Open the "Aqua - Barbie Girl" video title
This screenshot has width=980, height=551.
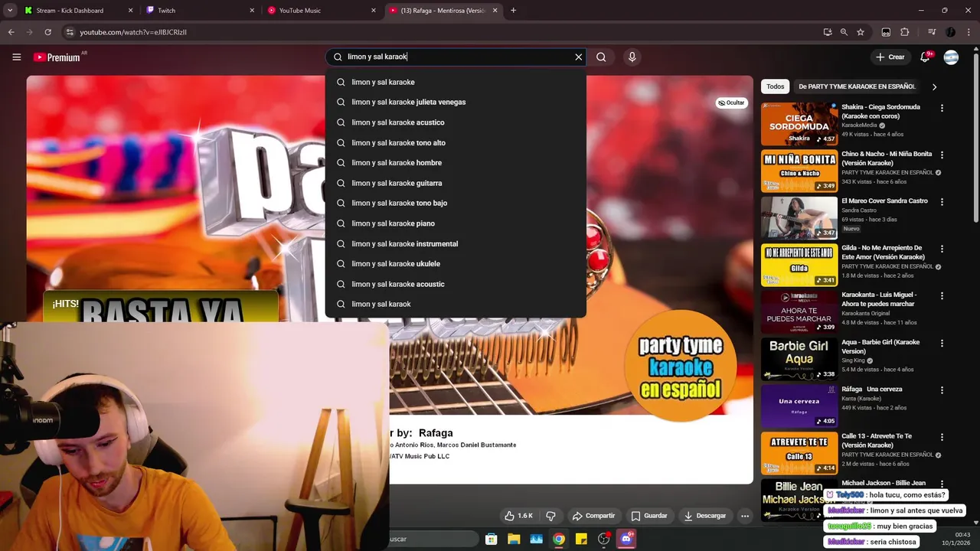tap(880, 347)
